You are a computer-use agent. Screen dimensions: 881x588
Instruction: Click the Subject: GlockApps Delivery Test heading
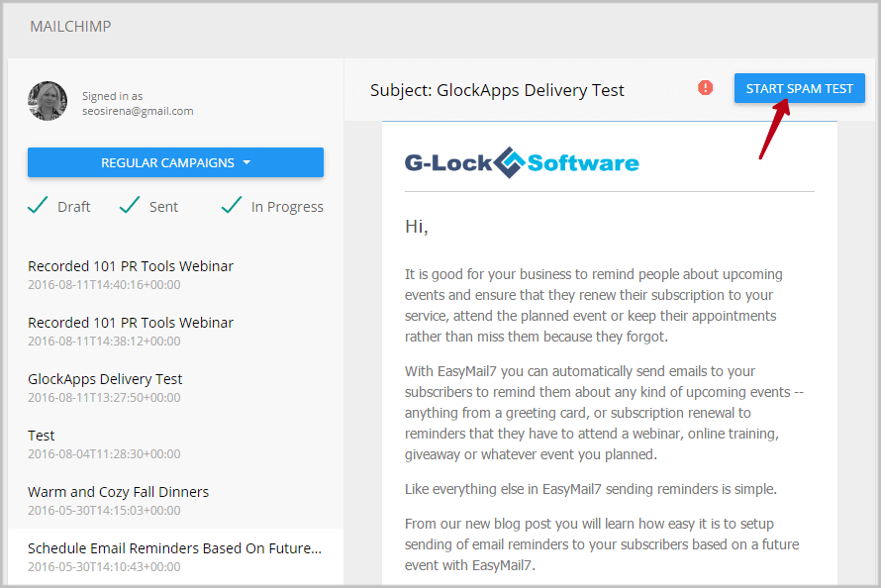point(497,90)
